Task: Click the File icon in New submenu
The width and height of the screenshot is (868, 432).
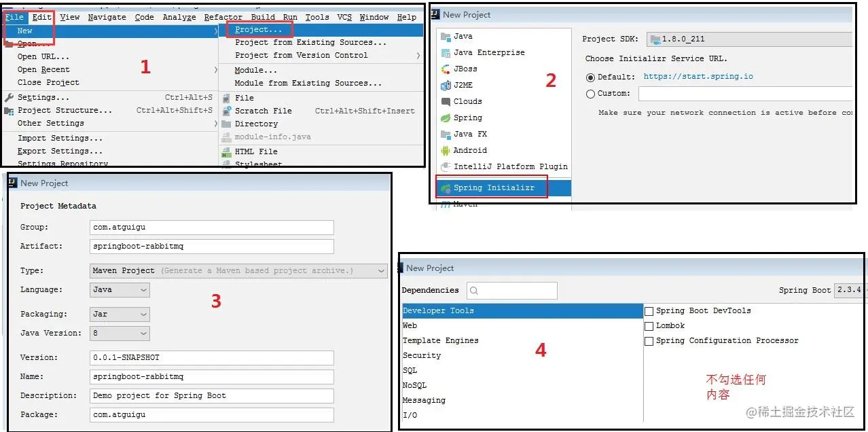Action: [x=226, y=98]
